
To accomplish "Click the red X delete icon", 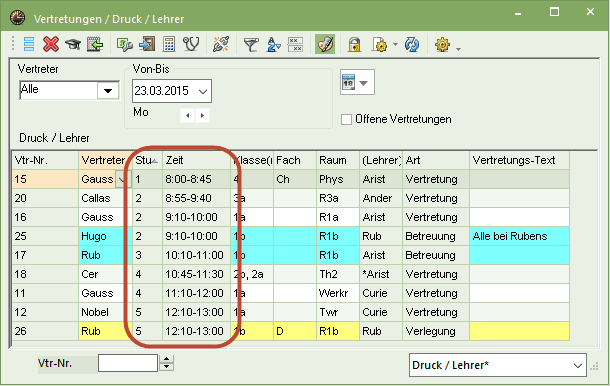I will coord(51,44).
